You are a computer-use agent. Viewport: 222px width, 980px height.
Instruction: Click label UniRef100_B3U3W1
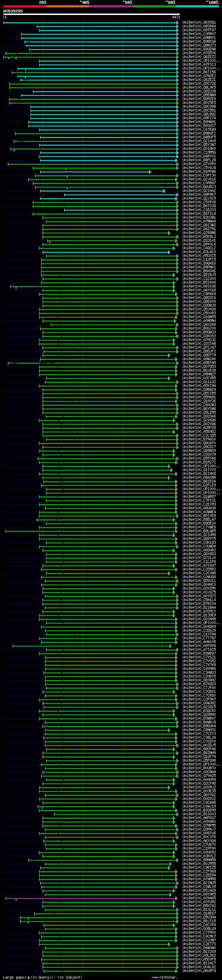coord(199,218)
